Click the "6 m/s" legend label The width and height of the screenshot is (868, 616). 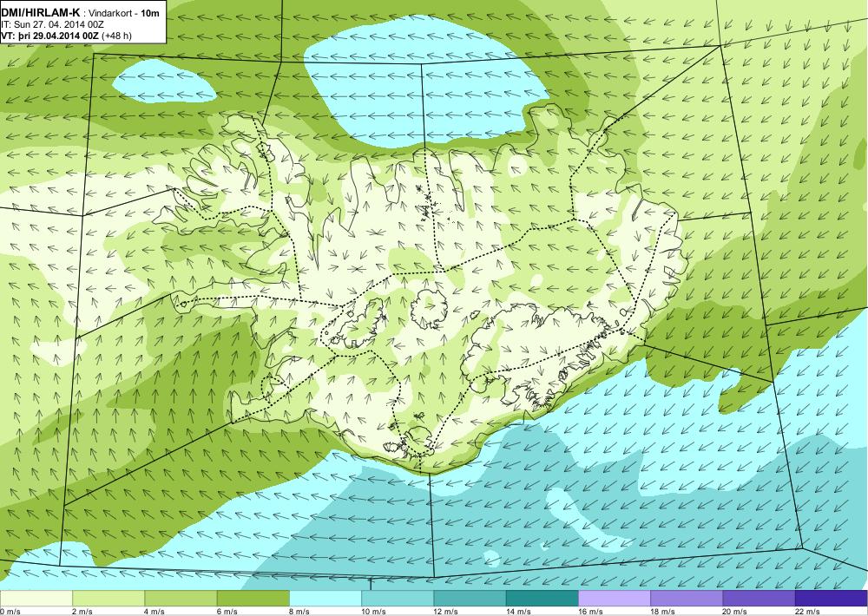[x=227, y=612]
